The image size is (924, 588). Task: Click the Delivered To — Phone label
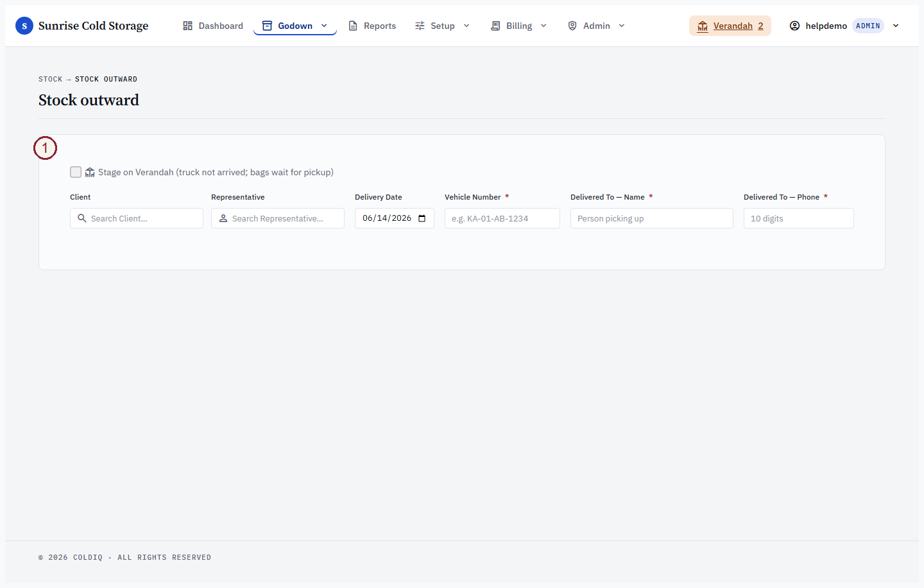[x=782, y=197]
